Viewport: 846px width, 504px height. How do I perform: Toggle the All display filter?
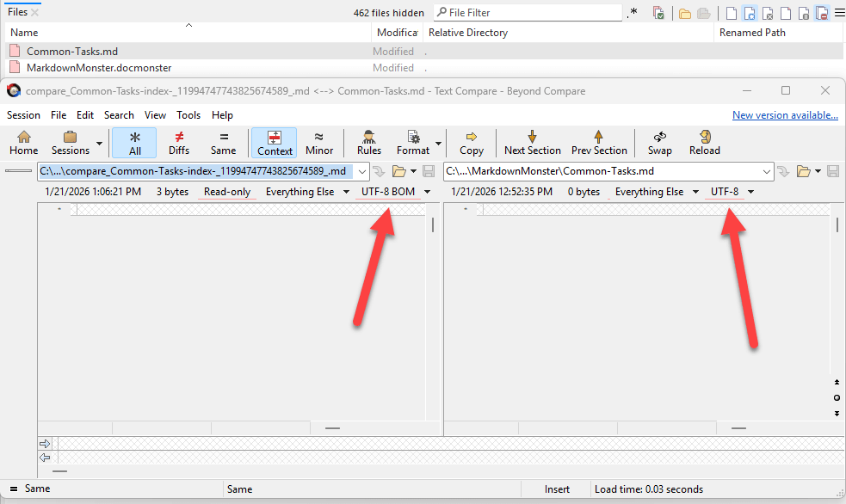click(x=134, y=142)
